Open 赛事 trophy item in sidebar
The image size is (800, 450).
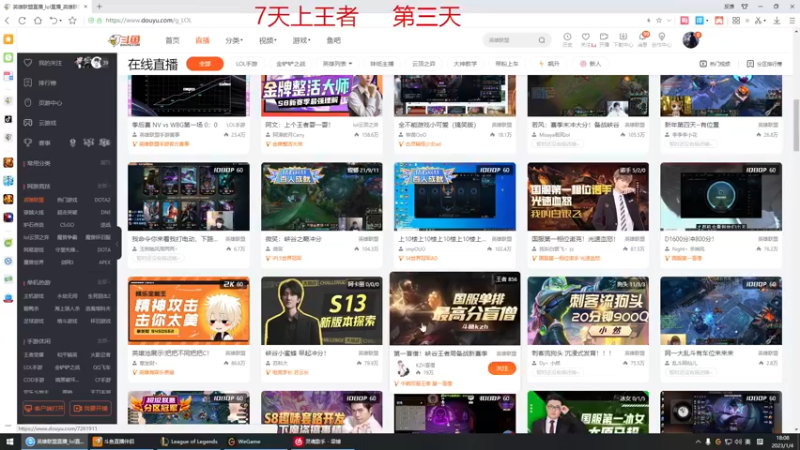(38, 143)
